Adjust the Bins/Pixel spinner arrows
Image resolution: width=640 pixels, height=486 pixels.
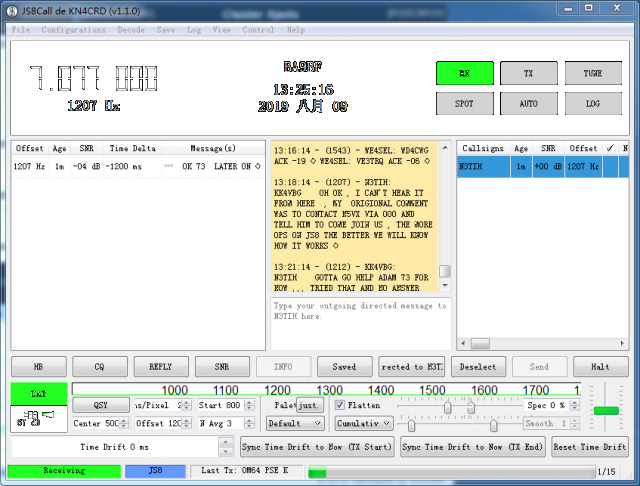[187, 405]
